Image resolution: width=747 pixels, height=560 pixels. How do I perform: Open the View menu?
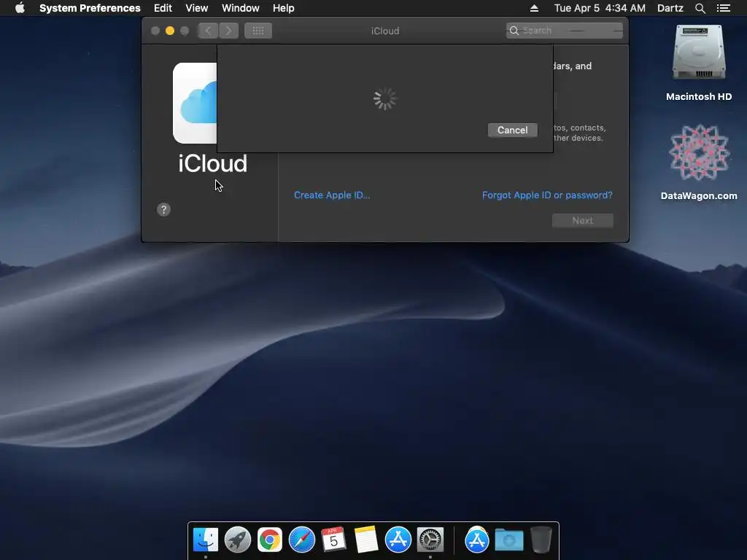197,8
